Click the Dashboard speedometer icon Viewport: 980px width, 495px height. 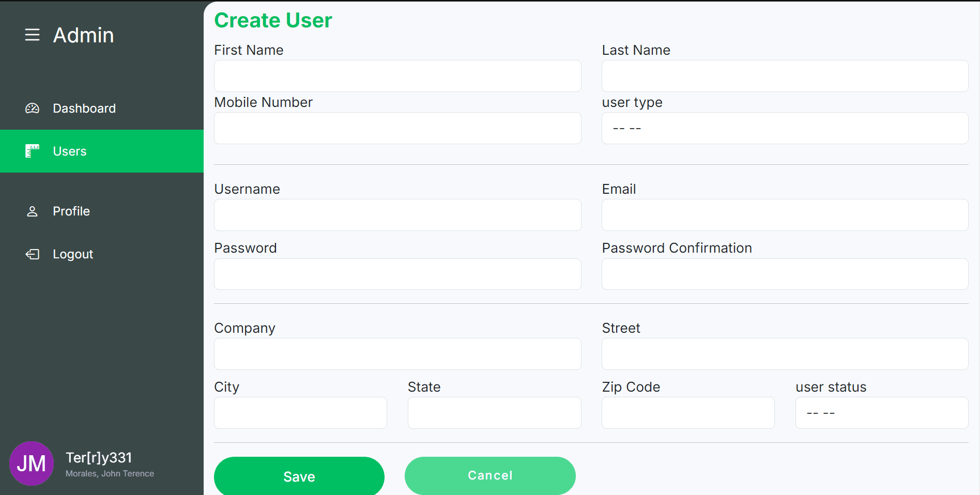click(32, 108)
